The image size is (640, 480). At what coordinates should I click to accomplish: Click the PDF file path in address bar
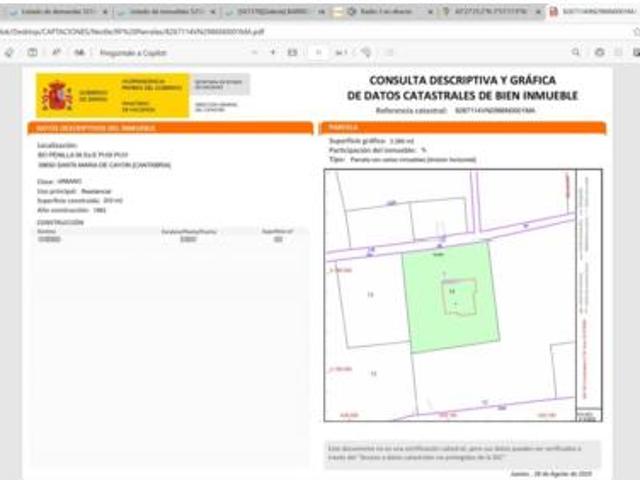(x=131, y=31)
